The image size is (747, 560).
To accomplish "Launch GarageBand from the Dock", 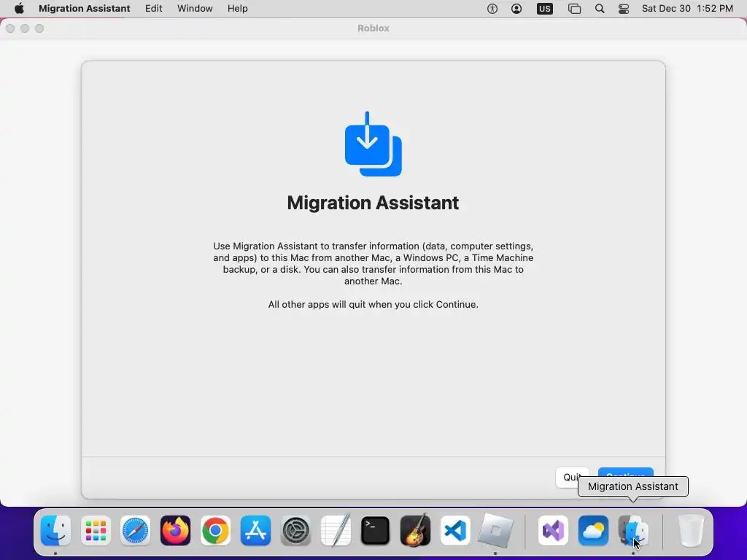I will [415, 531].
